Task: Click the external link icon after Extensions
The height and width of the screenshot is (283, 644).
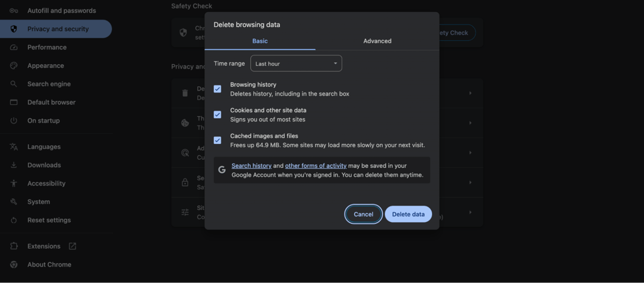Action: coord(72,246)
